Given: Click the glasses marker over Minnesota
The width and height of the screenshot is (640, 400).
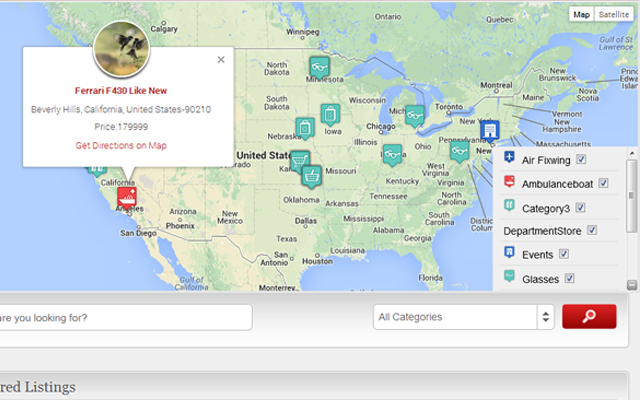Looking at the screenshot, I should pyautogui.click(x=319, y=68).
